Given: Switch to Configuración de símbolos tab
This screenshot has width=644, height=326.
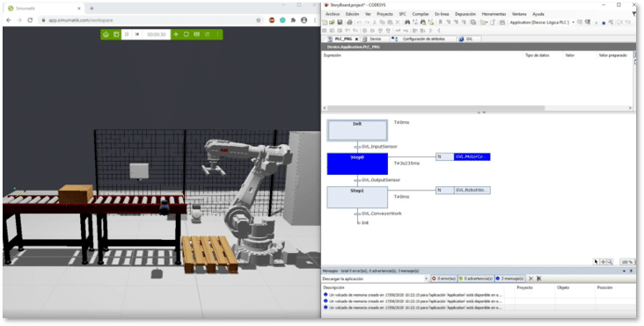Looking at the screenshot, I should click(423, 39).
